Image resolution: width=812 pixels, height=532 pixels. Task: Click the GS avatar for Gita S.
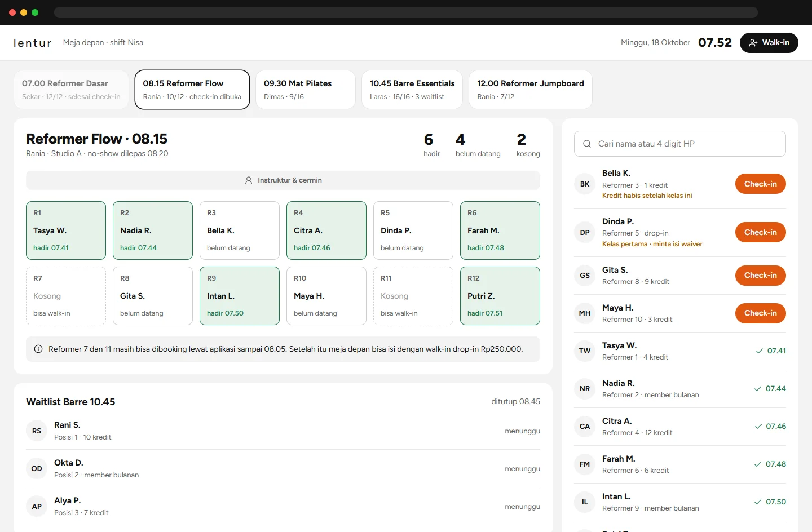(x=585, y=276)
